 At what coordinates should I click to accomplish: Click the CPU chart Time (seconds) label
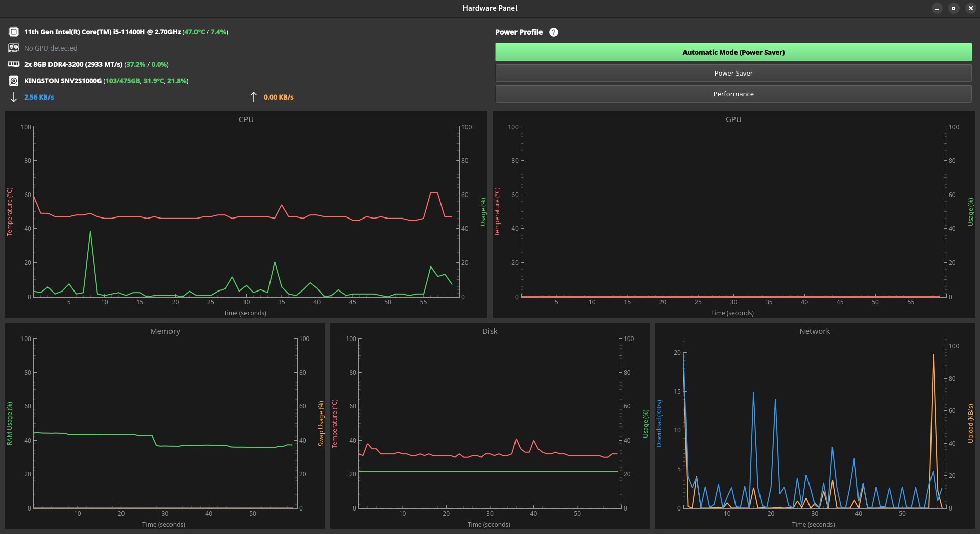245,313
